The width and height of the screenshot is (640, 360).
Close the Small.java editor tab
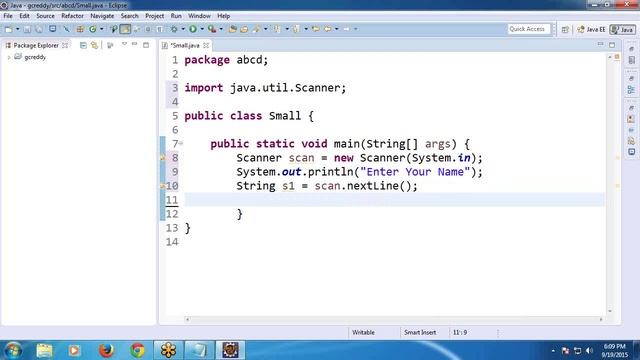pos(206,45)
